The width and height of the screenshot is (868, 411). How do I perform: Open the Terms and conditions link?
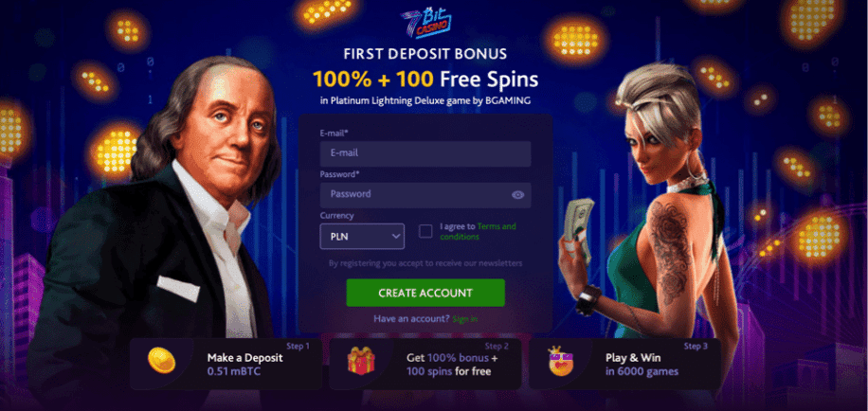479,231
